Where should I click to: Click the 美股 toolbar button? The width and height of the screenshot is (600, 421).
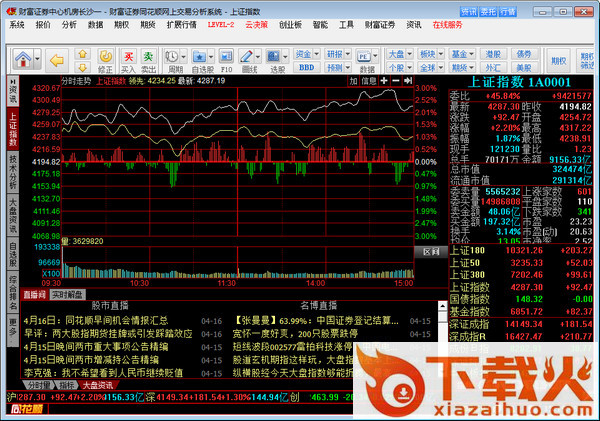(x=524, y=68)
